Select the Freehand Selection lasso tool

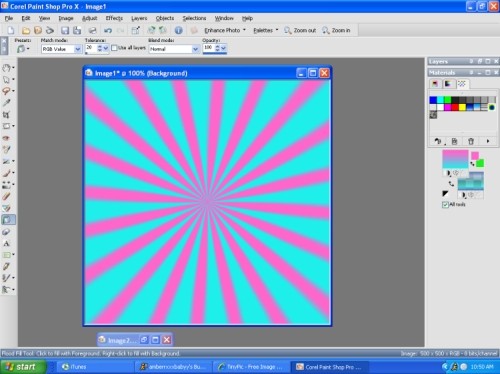pyautogui.click(x=6, y=91)
